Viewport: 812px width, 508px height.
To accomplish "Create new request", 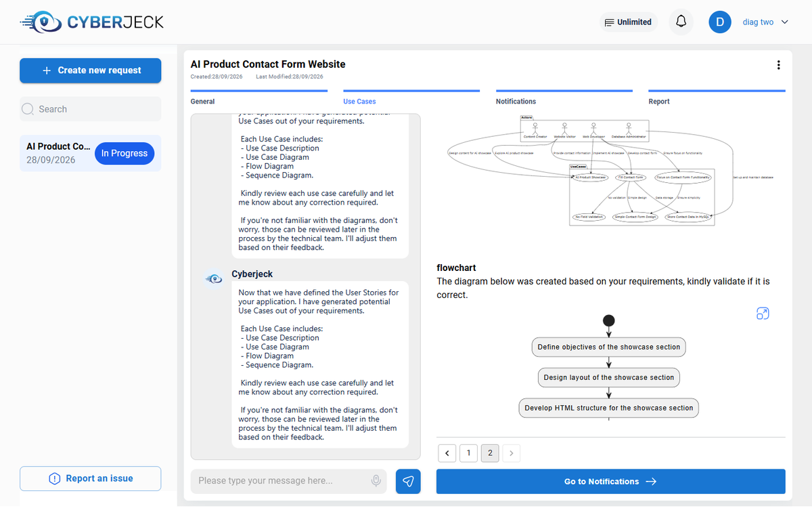I will click(x=90, y=70).
